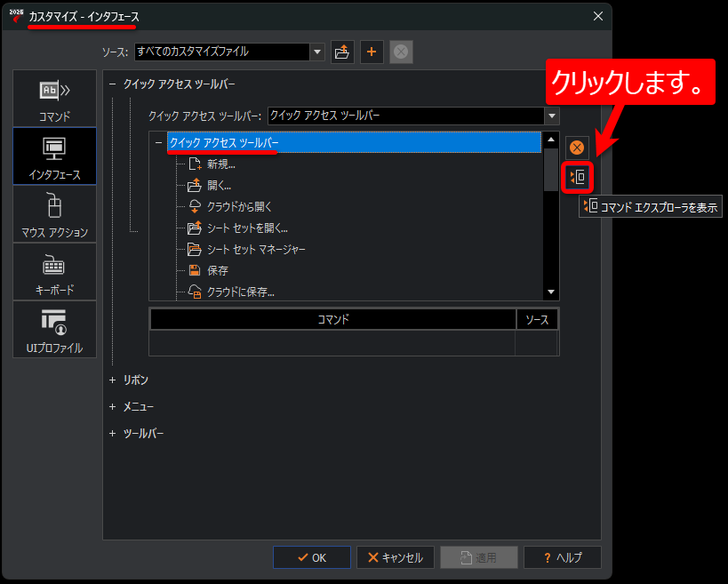Open the UIプロファイル section

(x=54, y=329)
